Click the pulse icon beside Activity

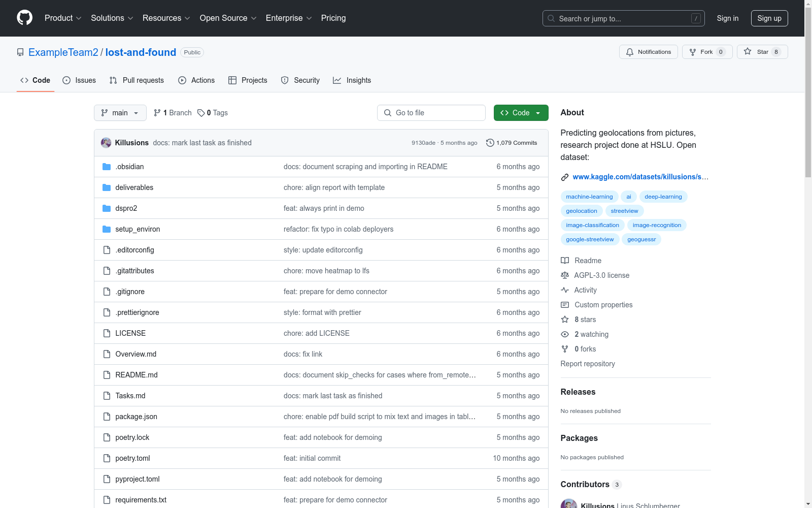tap(565, 290)
